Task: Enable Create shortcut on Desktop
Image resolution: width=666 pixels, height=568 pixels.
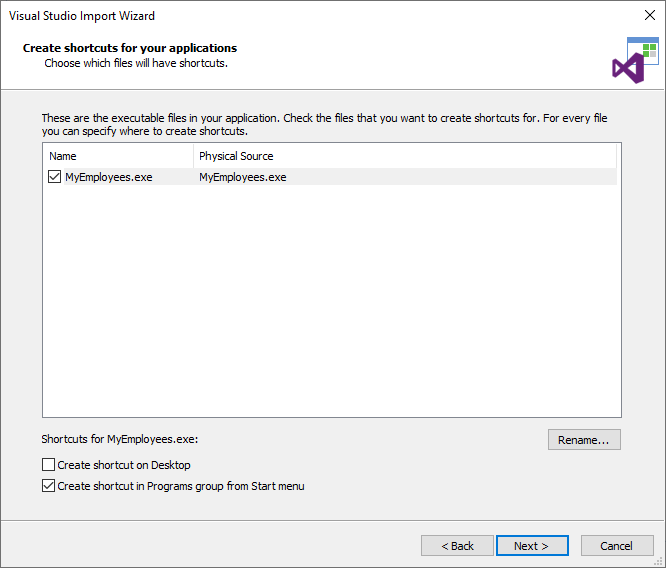Action: (48, 464)
